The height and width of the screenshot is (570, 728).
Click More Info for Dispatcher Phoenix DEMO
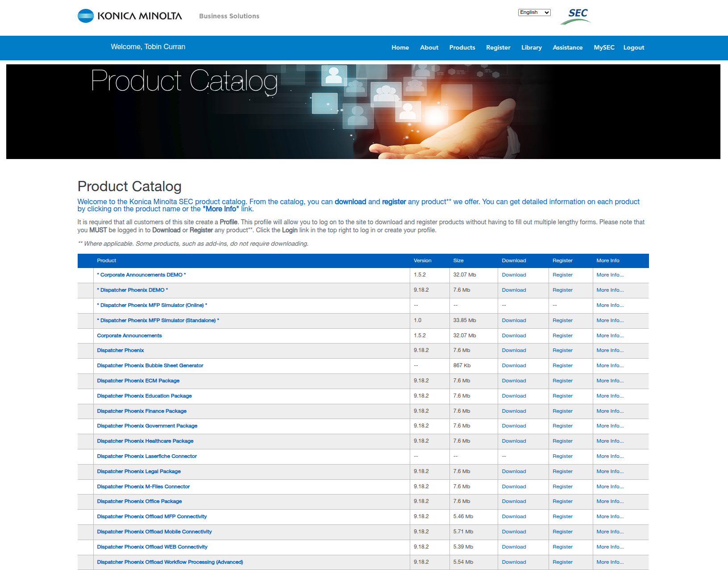(610, 290)
